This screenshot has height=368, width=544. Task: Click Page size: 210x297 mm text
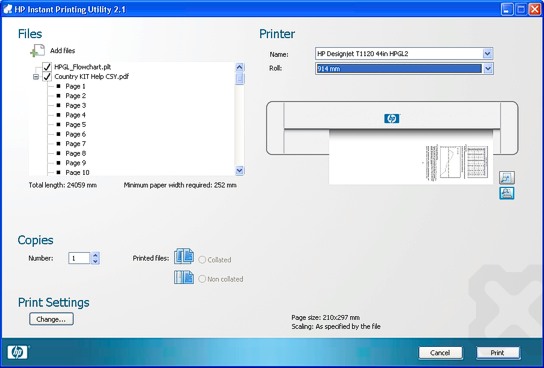point(325,317)
